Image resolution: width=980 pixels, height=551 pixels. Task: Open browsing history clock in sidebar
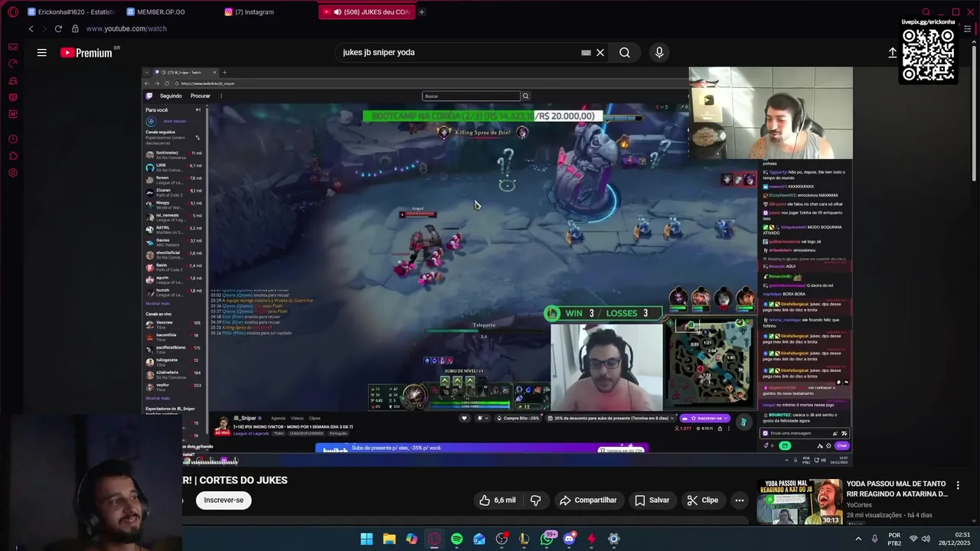click(x=12, y=139)
